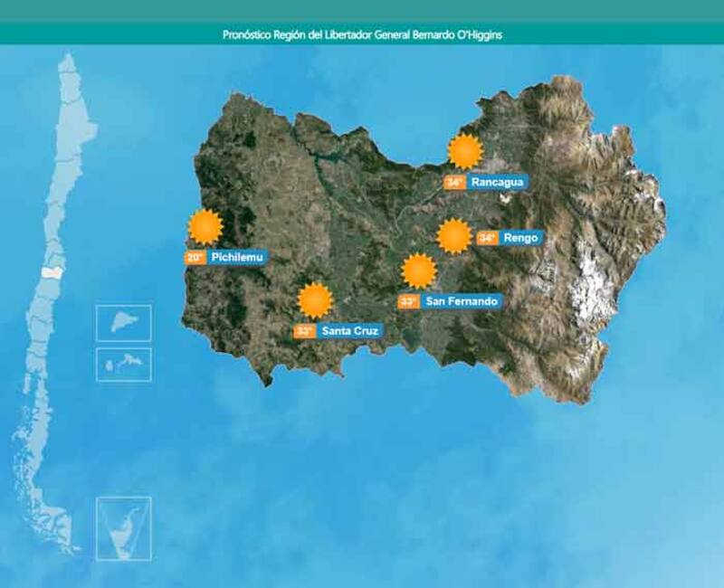Screen dimensions: 724x588
Task: Click the 34° temperature badge for Rengo
Action: tap(488, 238)
